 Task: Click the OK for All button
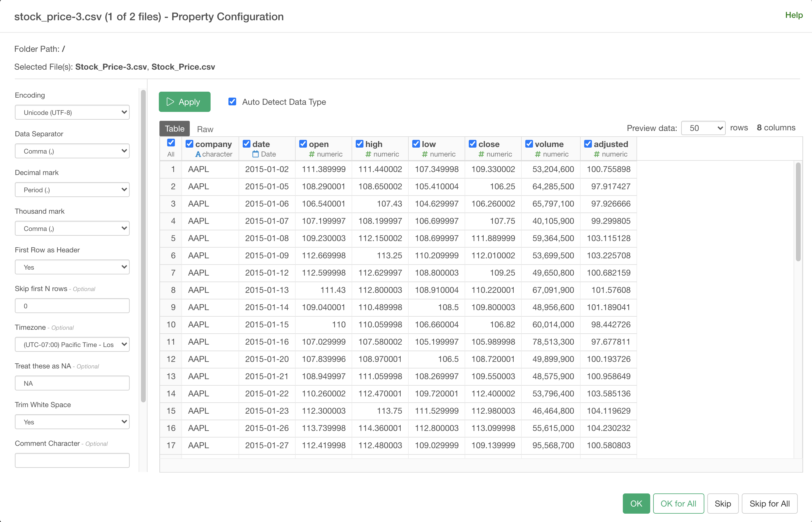pyautogui.click(x=678, y=503)
